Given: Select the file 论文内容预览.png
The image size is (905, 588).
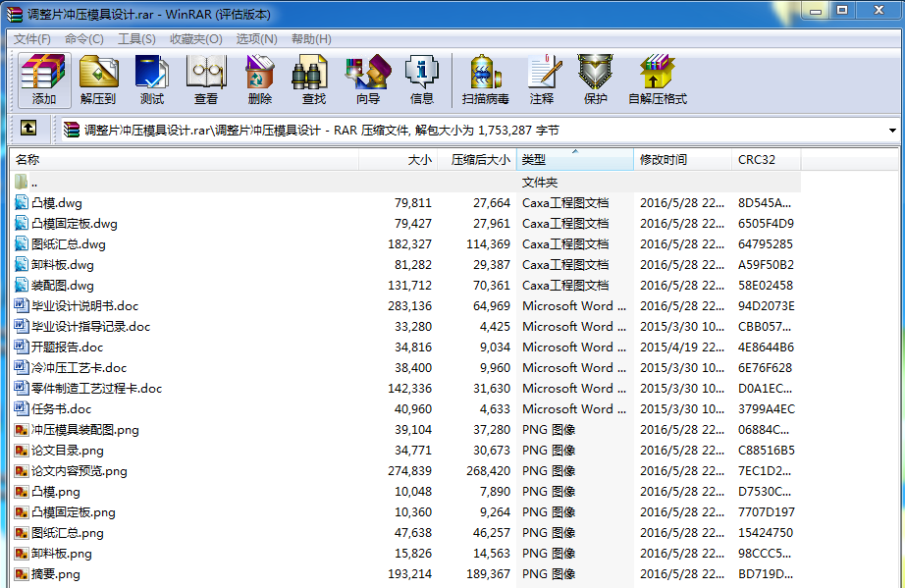Looking at the screenshot, I should pyautogui.click(x=80, y=471).
